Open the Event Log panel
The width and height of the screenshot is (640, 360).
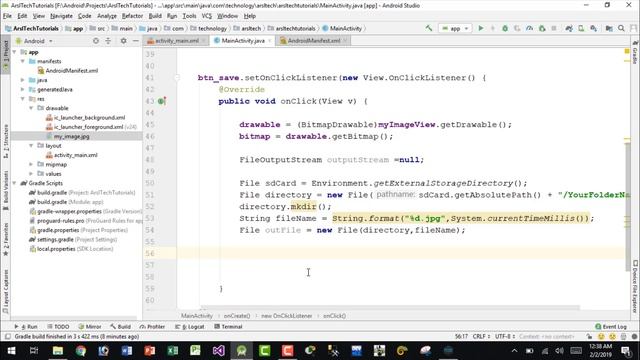coord(611,327)
